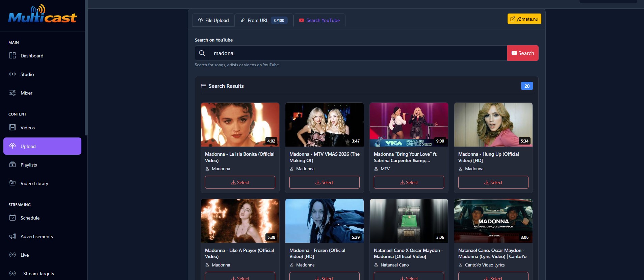This screenshot has width=644, height=280.
Task: Switch to the From URL tab
Action: coord(264,20)
